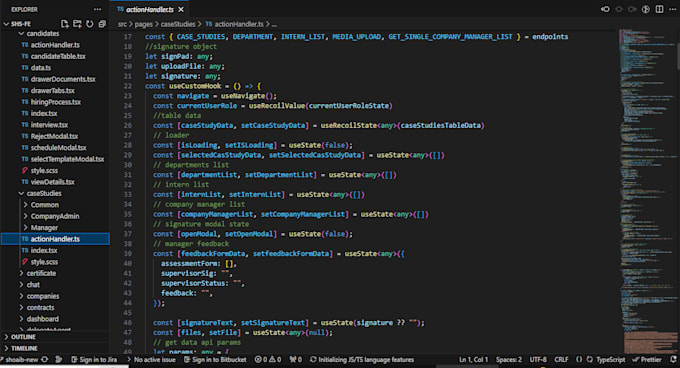Expand the companies folder
The image size is (680, 368).
pyautogui.click(x=21, y=296)
